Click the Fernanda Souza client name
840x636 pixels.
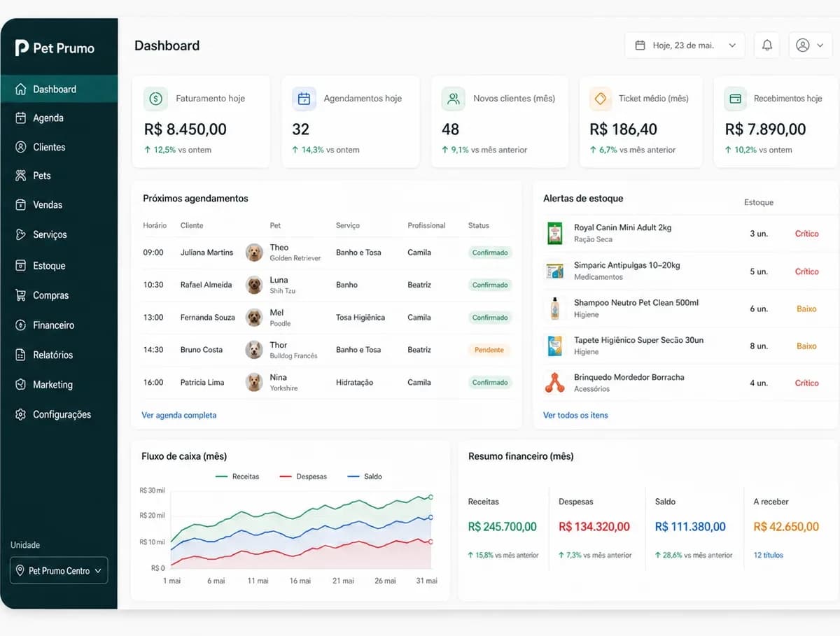pyautogui.click(x=208, y=318)
